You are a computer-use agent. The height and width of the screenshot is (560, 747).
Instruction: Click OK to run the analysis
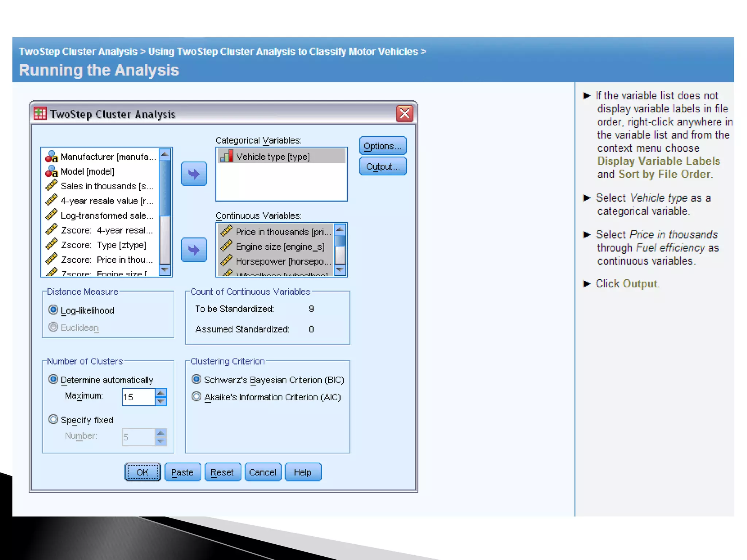pos(143,472)
